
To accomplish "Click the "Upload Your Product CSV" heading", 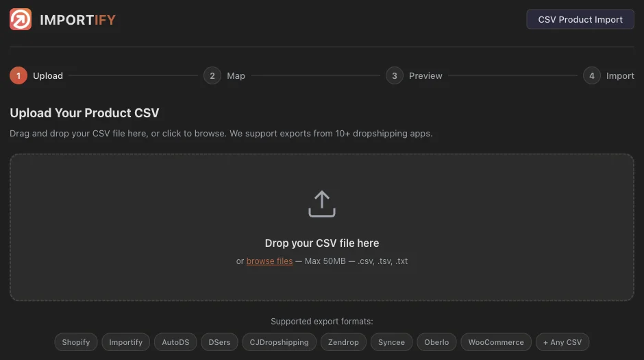I will coord(84,113).
